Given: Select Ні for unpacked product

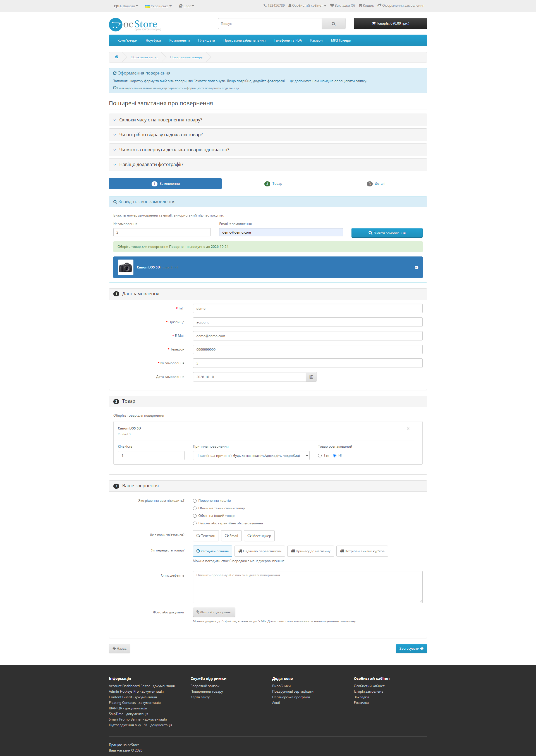Looking at the screenshot, I should point(334,455).
